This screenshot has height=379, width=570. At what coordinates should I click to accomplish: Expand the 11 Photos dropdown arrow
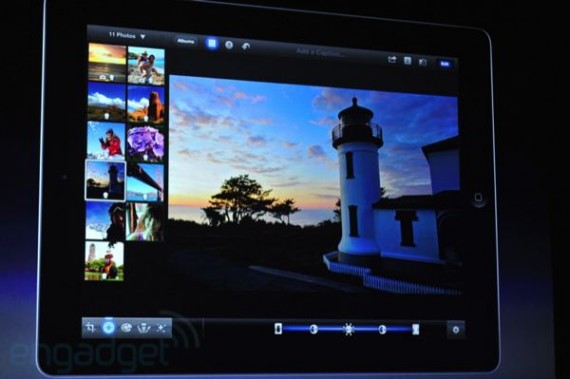[143, 36]
